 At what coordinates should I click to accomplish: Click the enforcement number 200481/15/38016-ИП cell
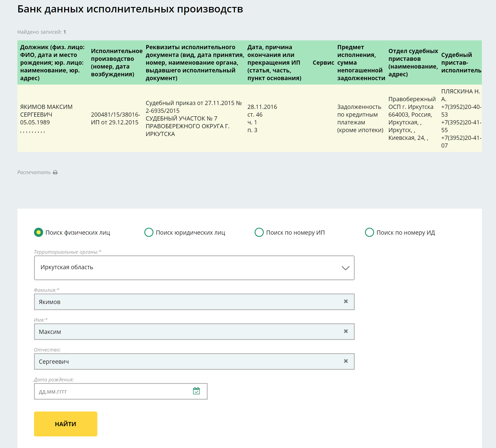115,118
